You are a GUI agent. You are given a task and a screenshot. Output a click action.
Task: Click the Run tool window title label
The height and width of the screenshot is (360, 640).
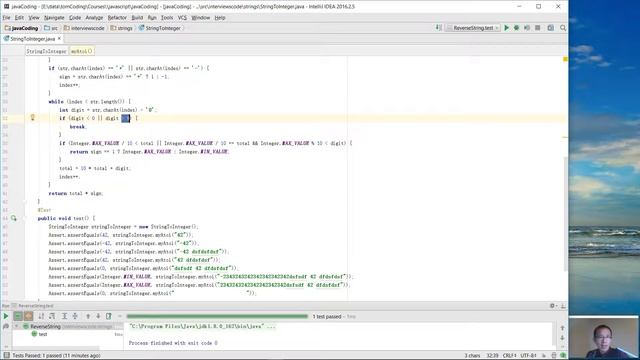6,306
